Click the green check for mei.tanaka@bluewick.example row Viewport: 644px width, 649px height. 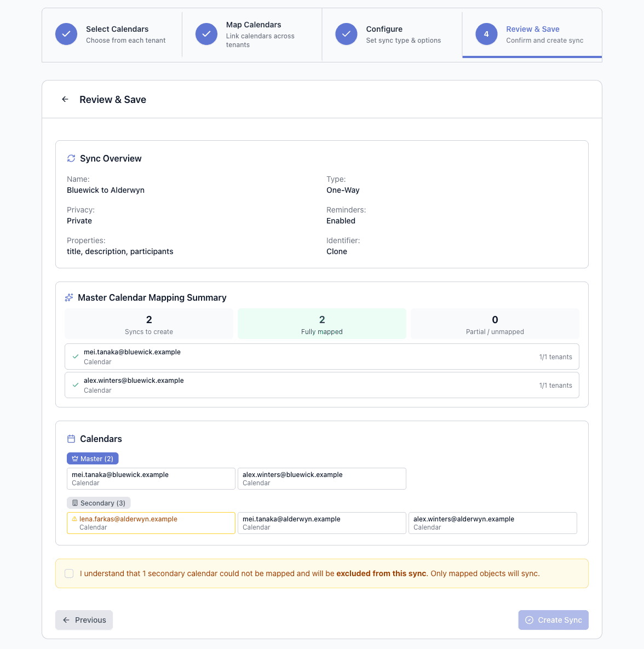click(x=76, y=357)
